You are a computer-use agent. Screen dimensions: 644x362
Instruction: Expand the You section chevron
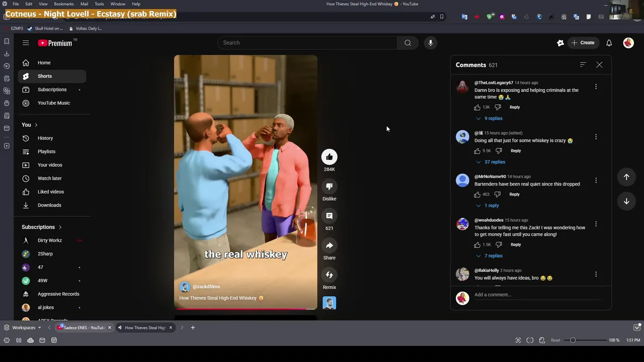36,125
